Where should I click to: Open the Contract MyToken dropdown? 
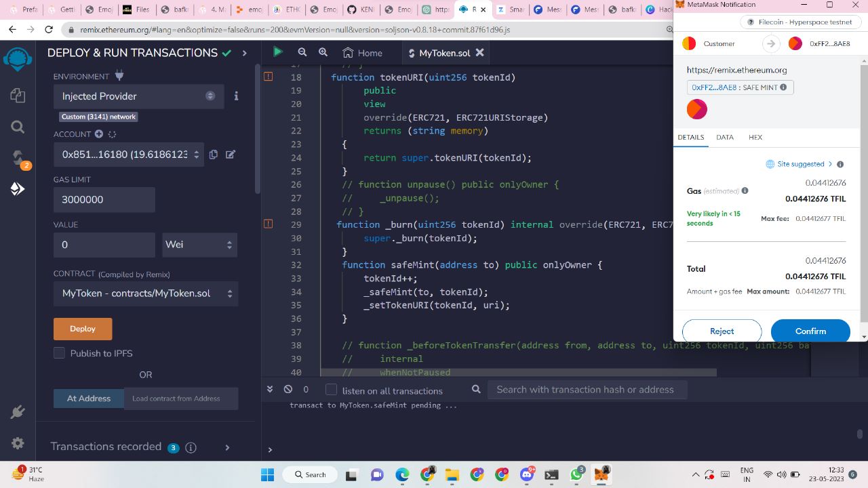(x=146, y=293)
